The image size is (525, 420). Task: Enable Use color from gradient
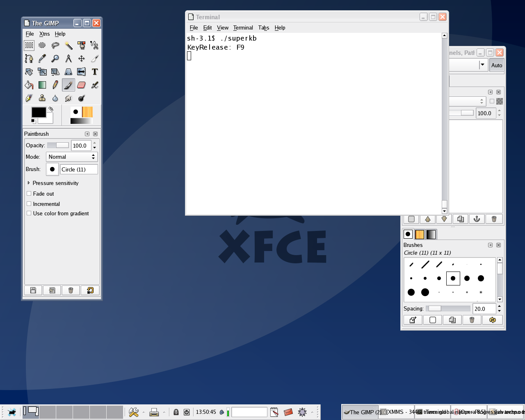coord(29,213)
